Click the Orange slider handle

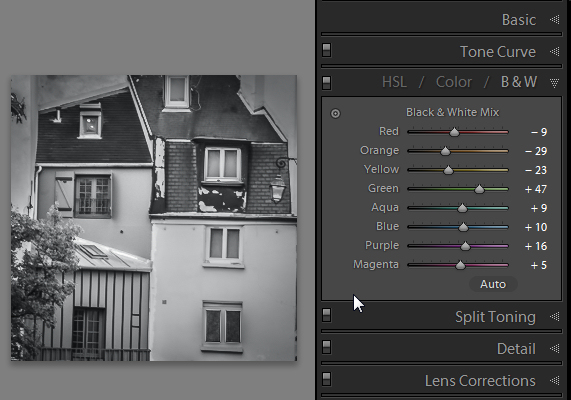445,151
